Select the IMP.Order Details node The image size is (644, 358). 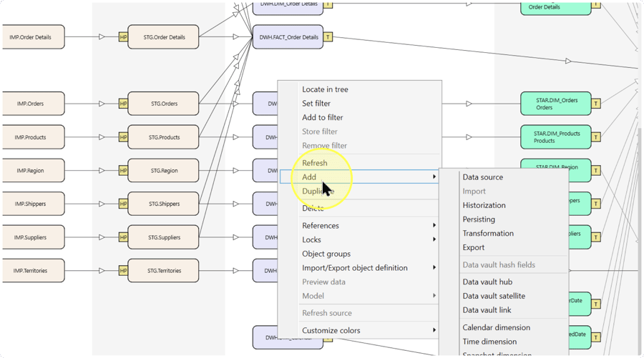(x=33, y=37)
